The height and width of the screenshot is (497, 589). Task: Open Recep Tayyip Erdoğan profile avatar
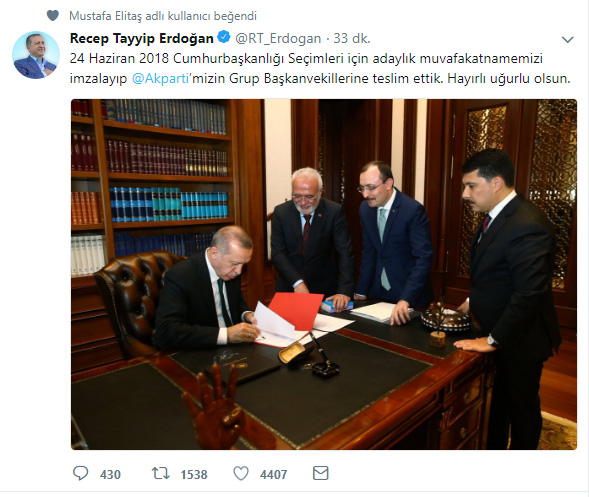click(x=36, y=55)
